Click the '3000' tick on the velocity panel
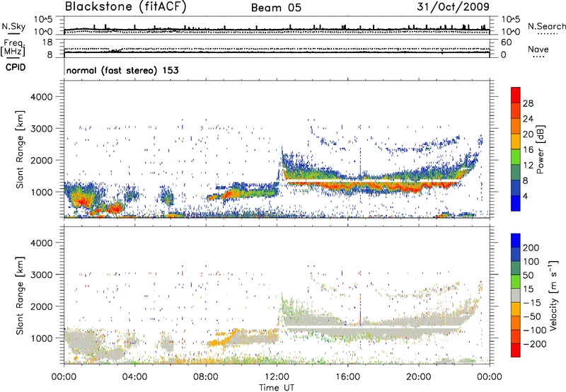 pos(42,275)
